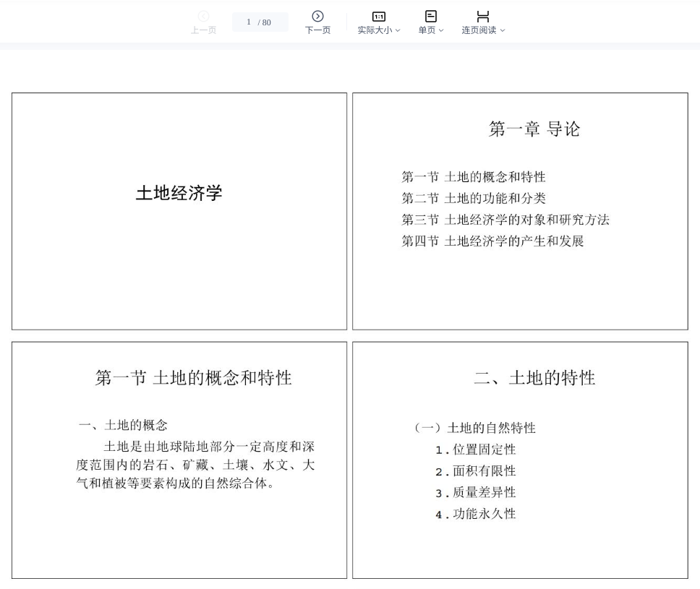The height and width of the screenshot is (589, 700).
Task: Click the next page arrow icon
Action: (317, 17)
